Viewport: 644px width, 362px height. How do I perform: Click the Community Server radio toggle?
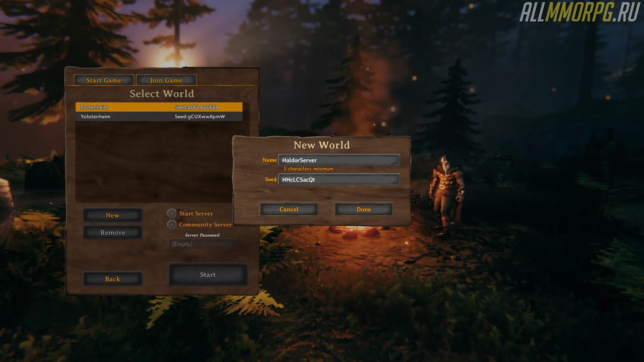point(171,225)
